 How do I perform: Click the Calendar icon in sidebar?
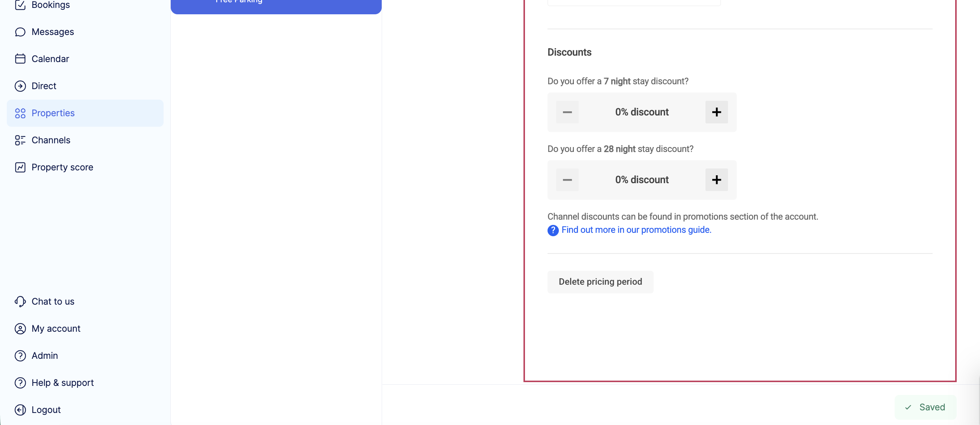coord(20,59)
